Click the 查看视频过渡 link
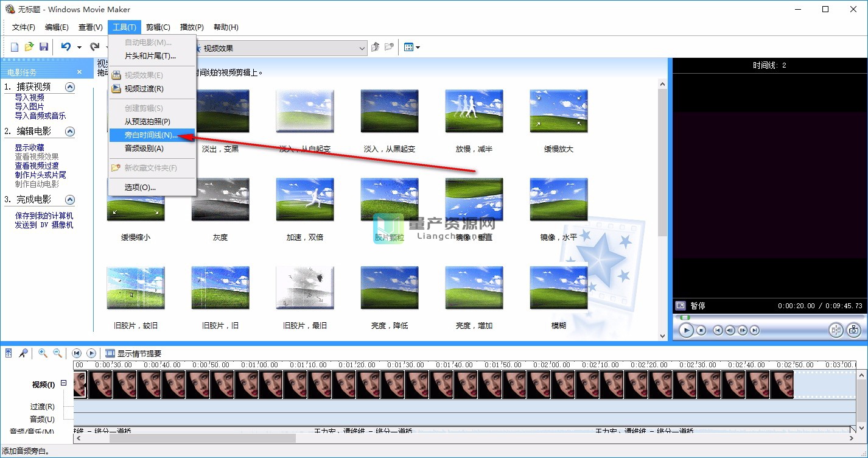This screenshot has width=868, height=458. point(37,166)
